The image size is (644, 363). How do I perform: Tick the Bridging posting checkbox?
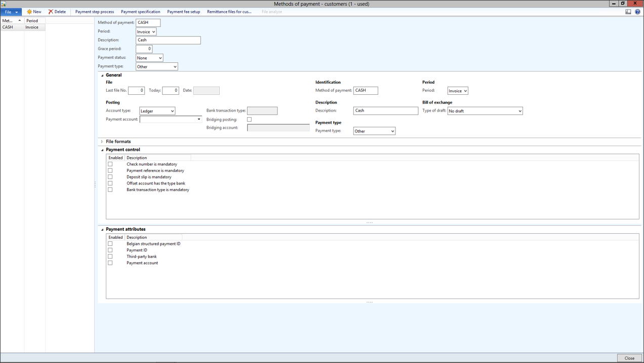249,120
